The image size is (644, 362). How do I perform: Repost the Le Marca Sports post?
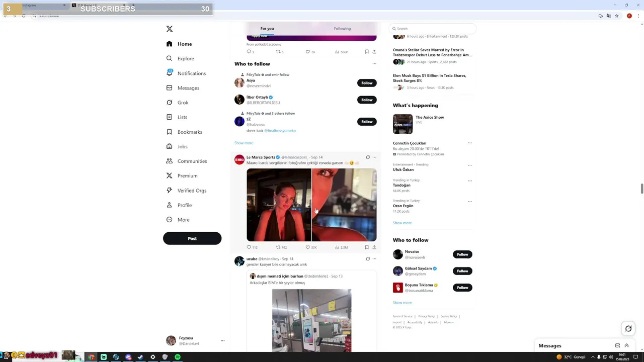[x=281, y=247]
